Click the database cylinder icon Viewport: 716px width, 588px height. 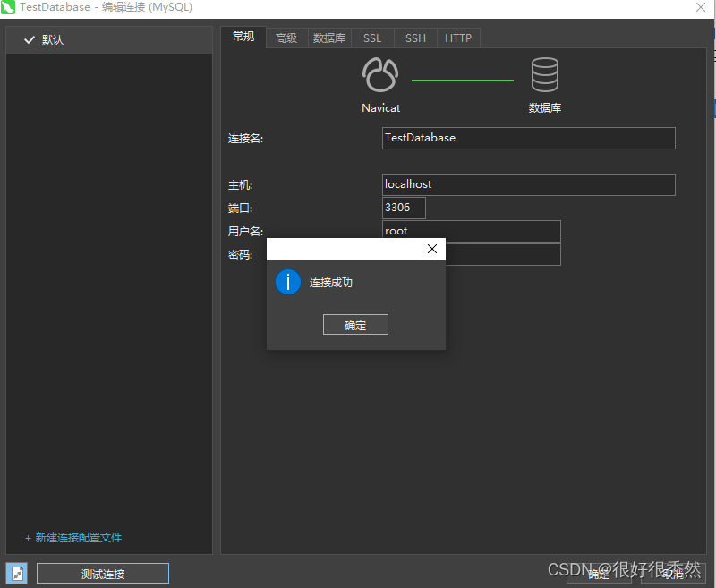545,74
